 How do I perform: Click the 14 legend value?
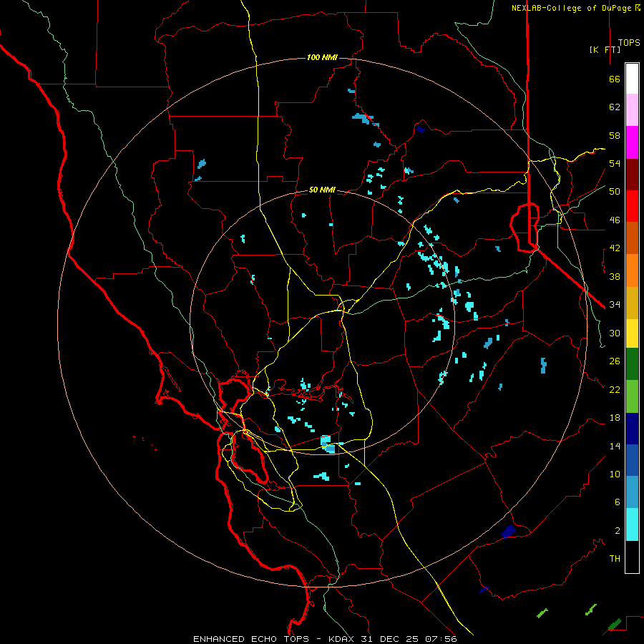615,446
